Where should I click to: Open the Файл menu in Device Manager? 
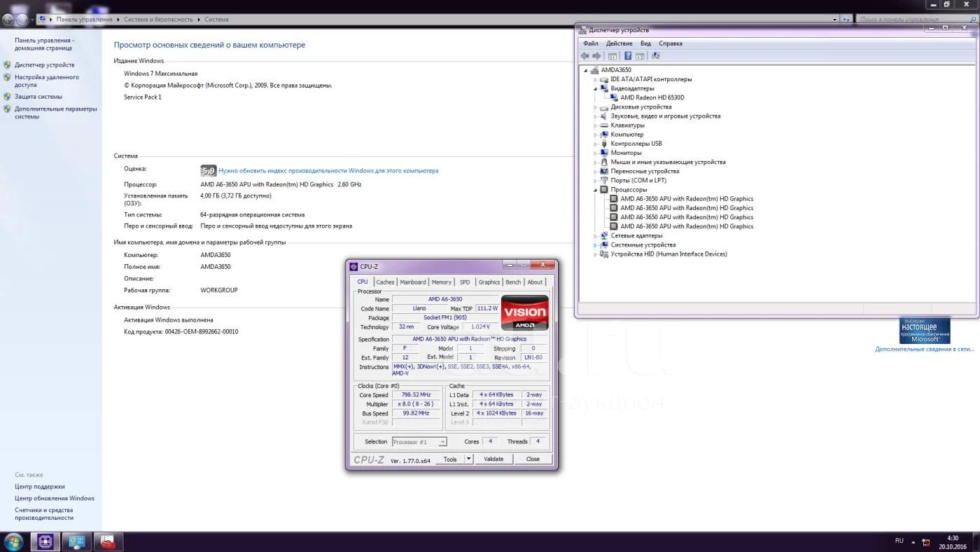(590, 43)
